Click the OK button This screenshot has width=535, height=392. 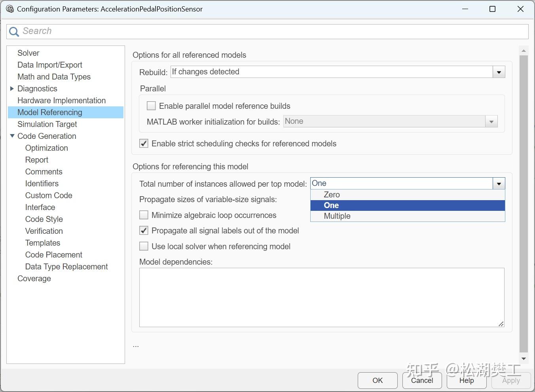click(x=378, y=381)
